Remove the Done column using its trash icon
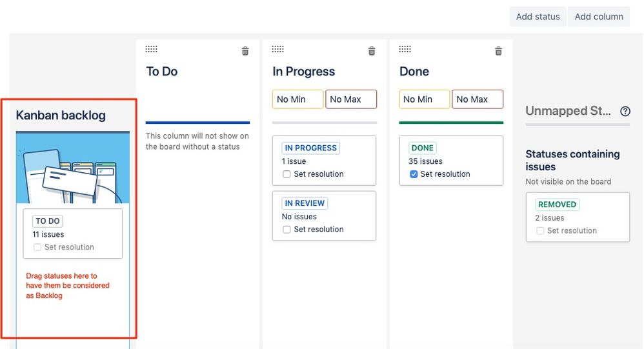Screen dimensions: 644x349 498,51
